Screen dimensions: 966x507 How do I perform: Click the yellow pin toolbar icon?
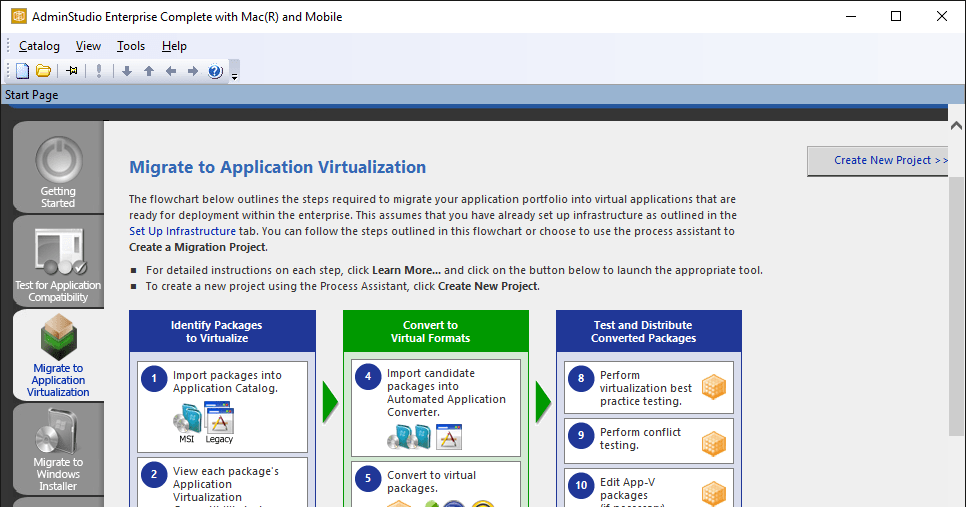72,71
